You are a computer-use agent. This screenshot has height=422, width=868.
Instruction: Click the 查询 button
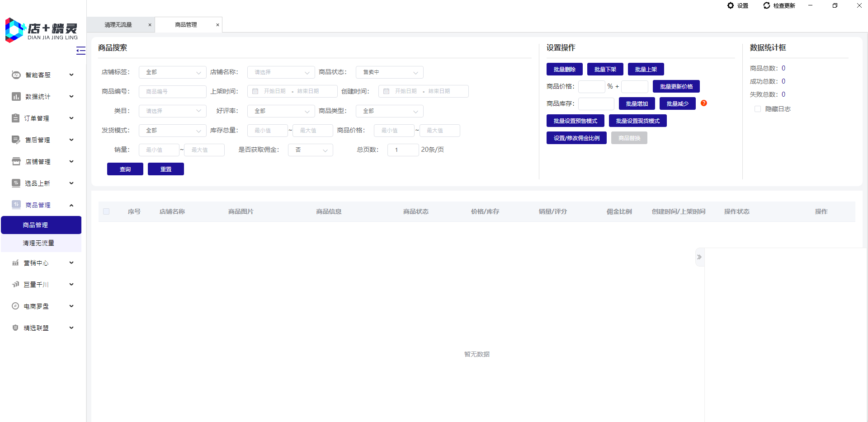click(x=125, y=169)
